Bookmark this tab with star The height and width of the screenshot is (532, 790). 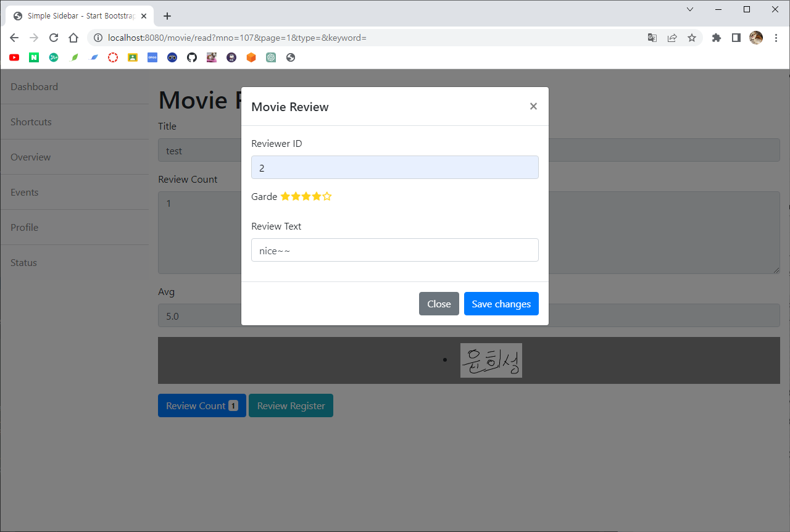click(x=692, y=38)
